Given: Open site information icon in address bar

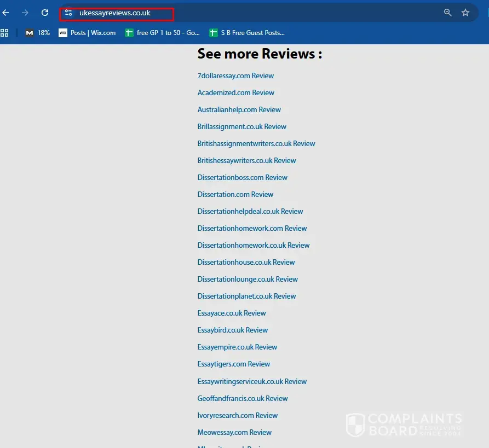Looking at the screenshot, I should 68,13.
